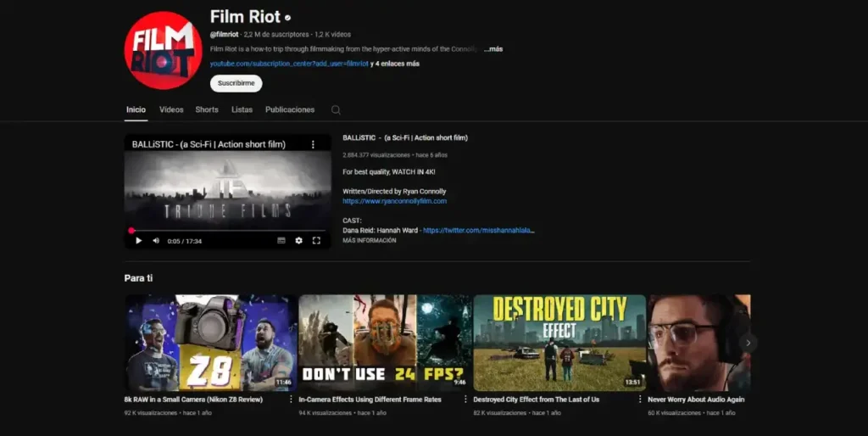
Task: Open the Publicaciones tab
Action: point(290,109)
